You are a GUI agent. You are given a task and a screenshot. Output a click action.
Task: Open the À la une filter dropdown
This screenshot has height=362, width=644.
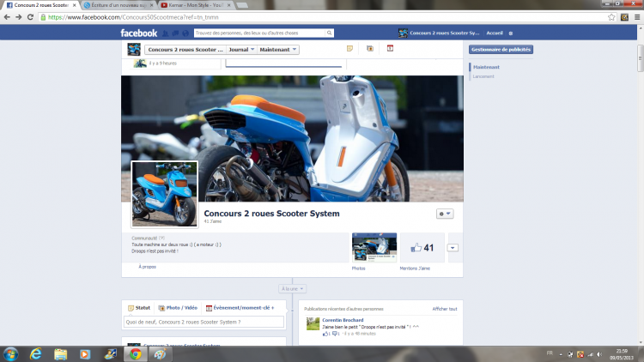[x=293, y=289]
